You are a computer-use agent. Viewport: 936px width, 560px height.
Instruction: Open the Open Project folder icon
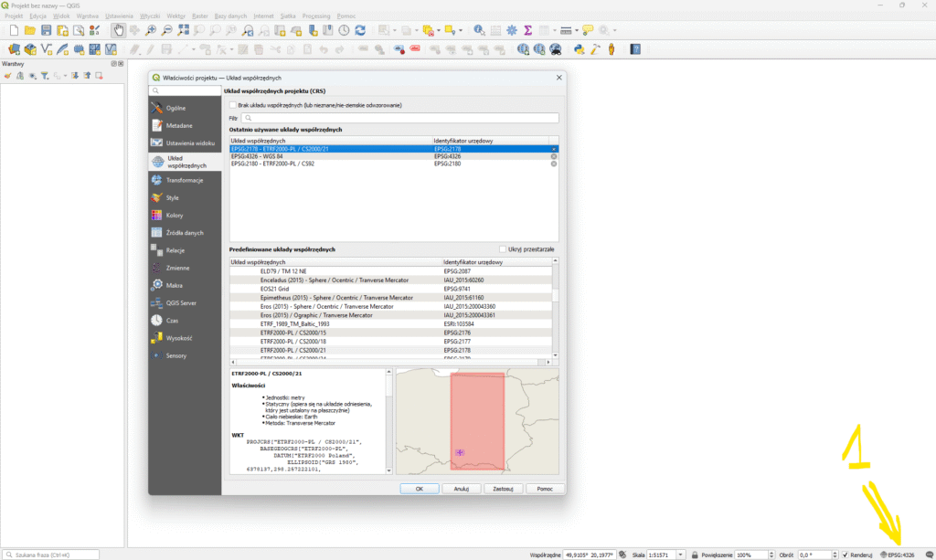pos(28,30)
